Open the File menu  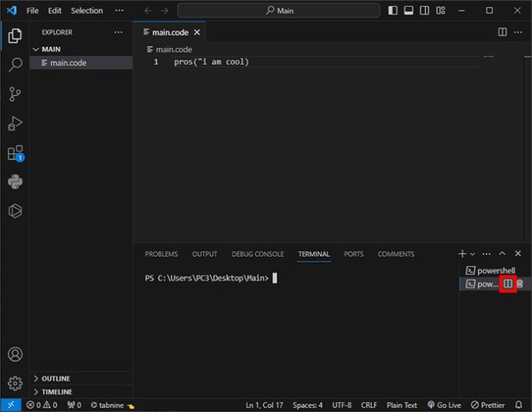pyautogui.click(x=32, y=11)
